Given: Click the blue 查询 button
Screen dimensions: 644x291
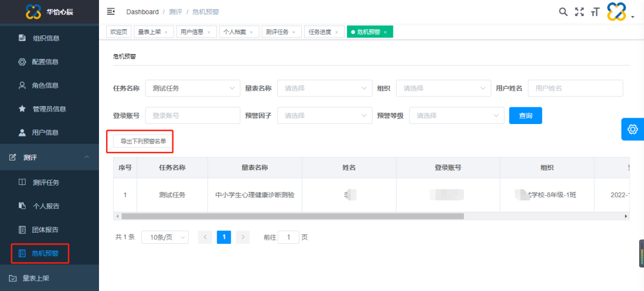Looking at the screenshot, I should pyautogui.click(x=525, y=115).
